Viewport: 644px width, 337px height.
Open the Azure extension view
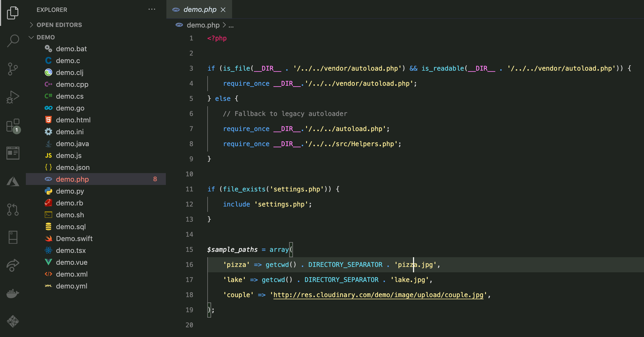point(13,181)
